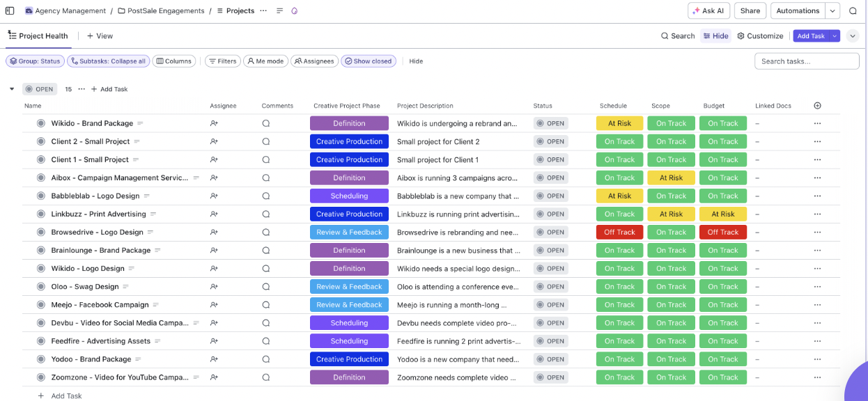Toggle the sidebar panel icon

tap(10, 10)
